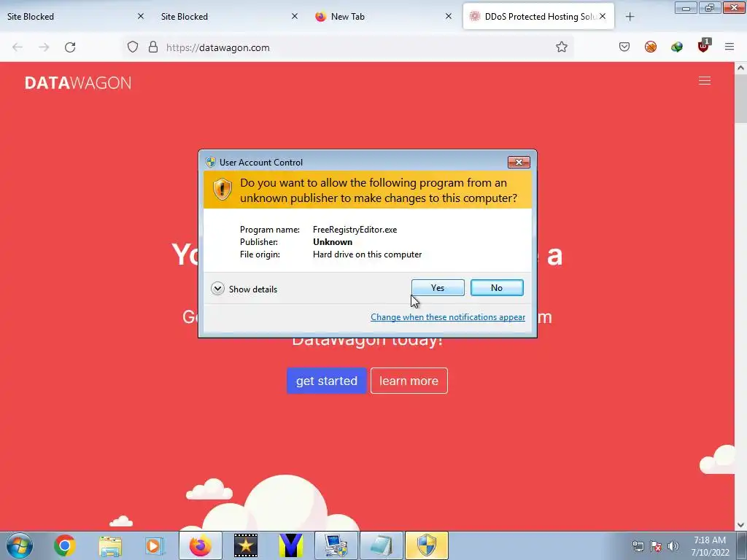Open Windows Media Player taskbar icon
This screenshot has width=747, height=560.
pyautogui.click(x=155, y=545)
